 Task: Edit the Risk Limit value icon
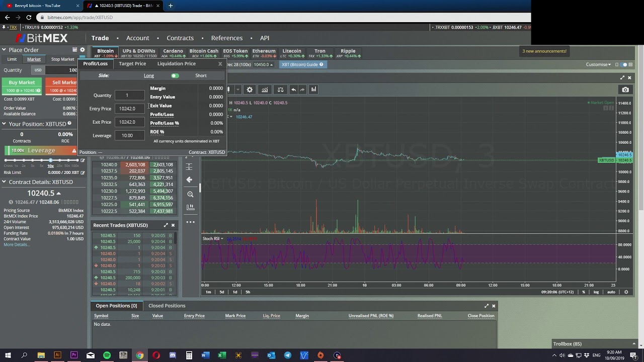83,172
